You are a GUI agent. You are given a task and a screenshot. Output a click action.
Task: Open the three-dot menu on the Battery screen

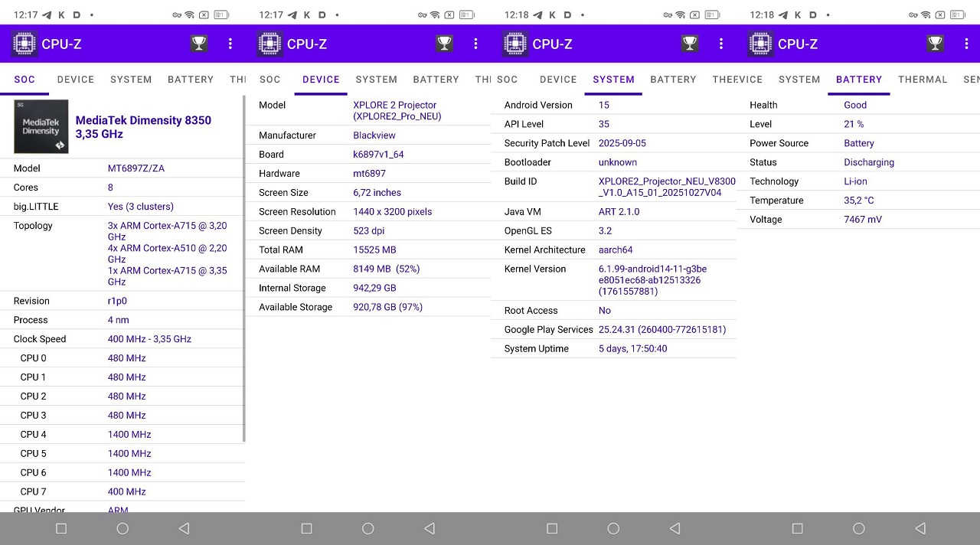tap(966, 44)
